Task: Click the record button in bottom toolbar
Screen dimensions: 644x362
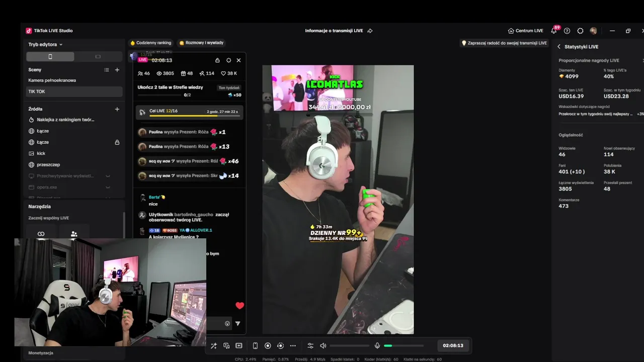Action: (268, 346)
